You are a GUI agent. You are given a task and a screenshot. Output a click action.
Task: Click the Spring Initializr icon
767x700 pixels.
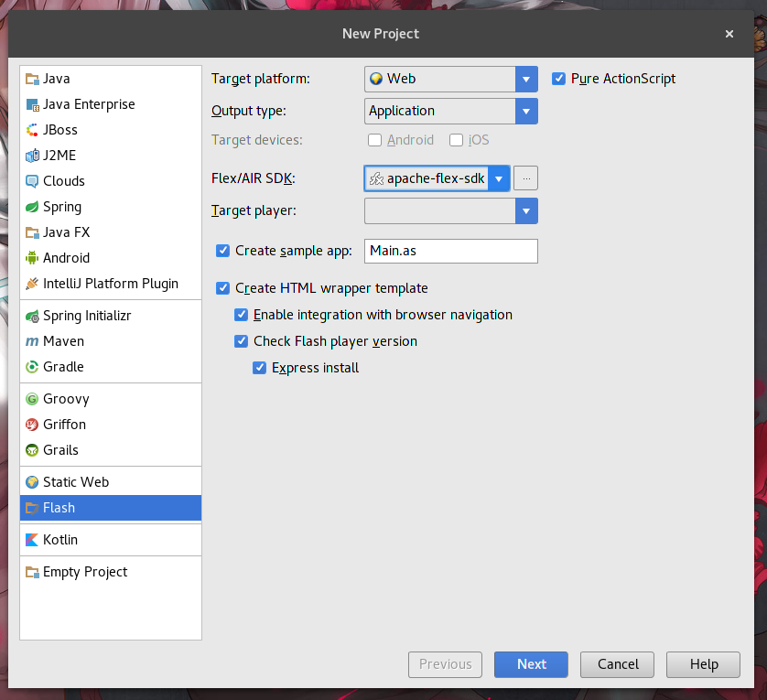pos(32,316)
